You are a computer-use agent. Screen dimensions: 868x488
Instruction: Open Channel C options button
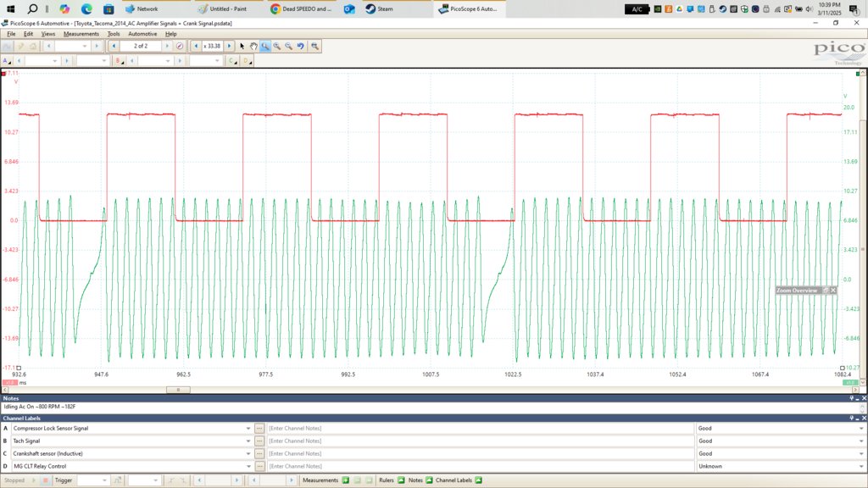(232, 61)
